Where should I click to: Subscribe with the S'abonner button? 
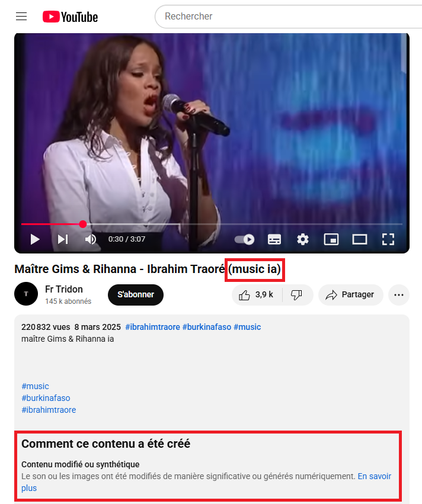(x=136, y=295)
